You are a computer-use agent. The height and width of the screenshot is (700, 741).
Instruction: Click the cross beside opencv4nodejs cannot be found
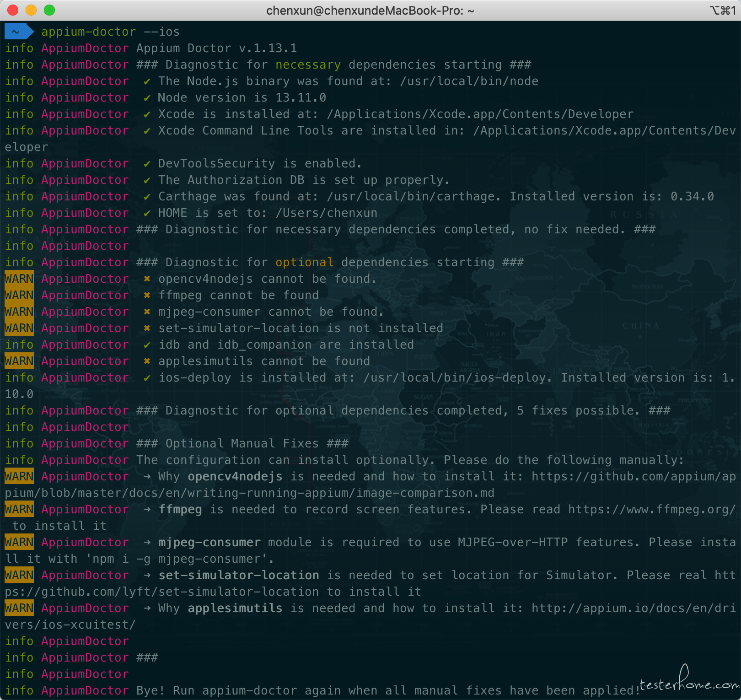click(147, 279)
